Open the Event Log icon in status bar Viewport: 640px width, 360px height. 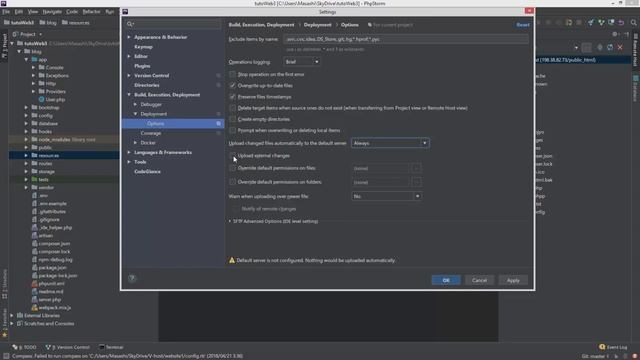coord(602,347)
